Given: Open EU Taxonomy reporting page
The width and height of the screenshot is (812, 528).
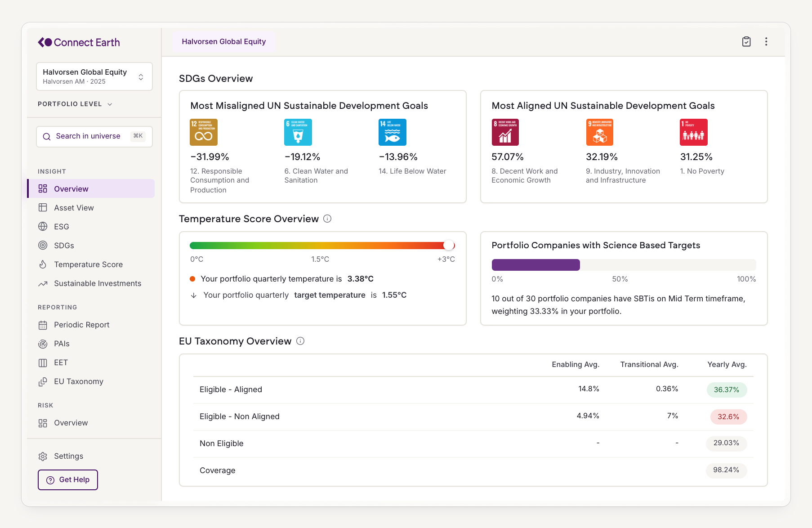Looking at the screenshot, I should tap(91, 381).
